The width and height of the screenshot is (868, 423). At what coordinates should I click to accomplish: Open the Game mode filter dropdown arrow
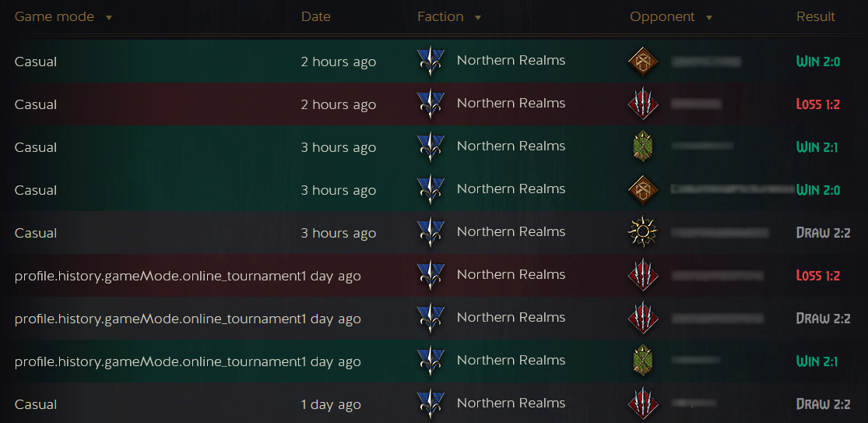tap(109, 18)
